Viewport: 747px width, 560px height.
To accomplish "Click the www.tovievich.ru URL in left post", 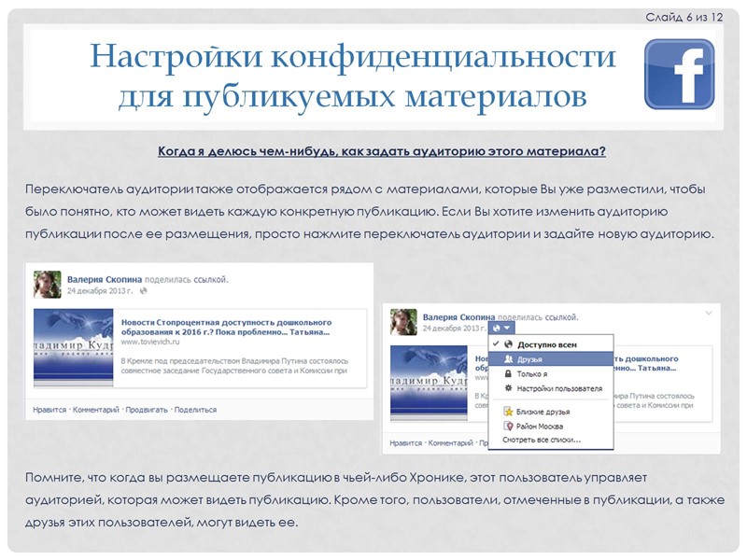I will coord(150,342).
